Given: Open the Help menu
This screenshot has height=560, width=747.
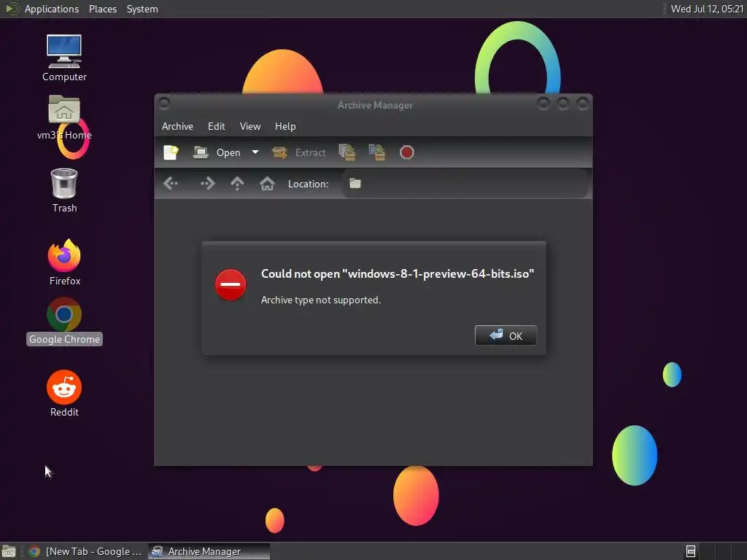Looking at the screenshot, I should [285, 126].
